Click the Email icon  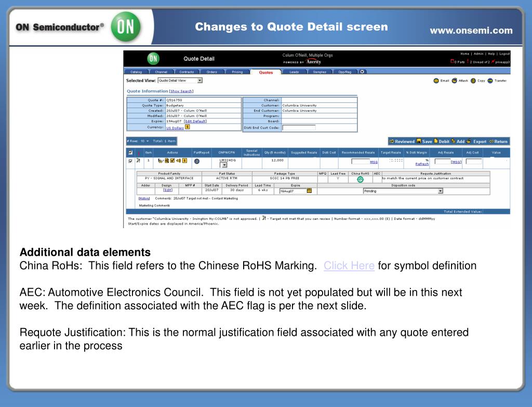point(436,81)
